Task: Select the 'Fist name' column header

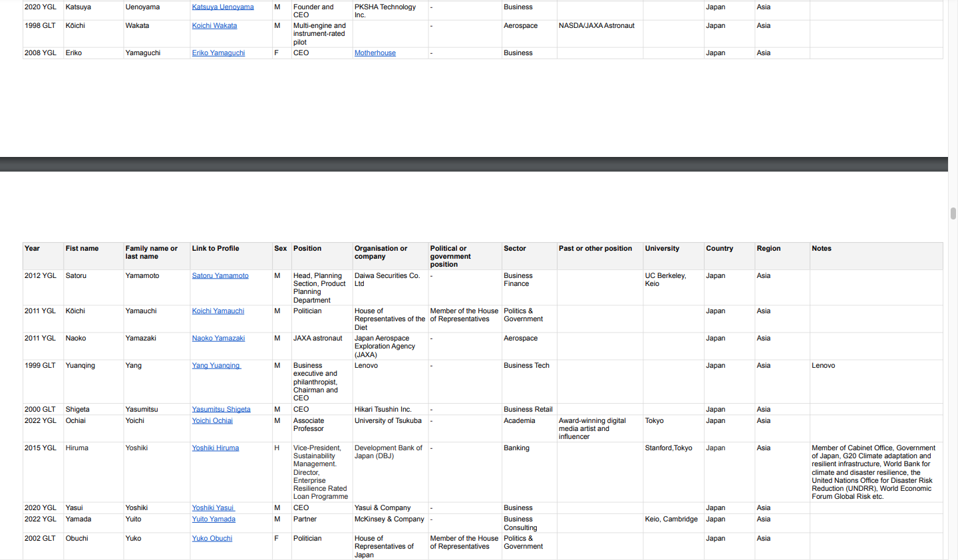Action: 94,256
